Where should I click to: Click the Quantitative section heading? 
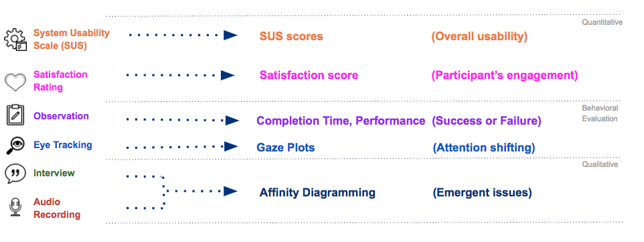point(602,22)
